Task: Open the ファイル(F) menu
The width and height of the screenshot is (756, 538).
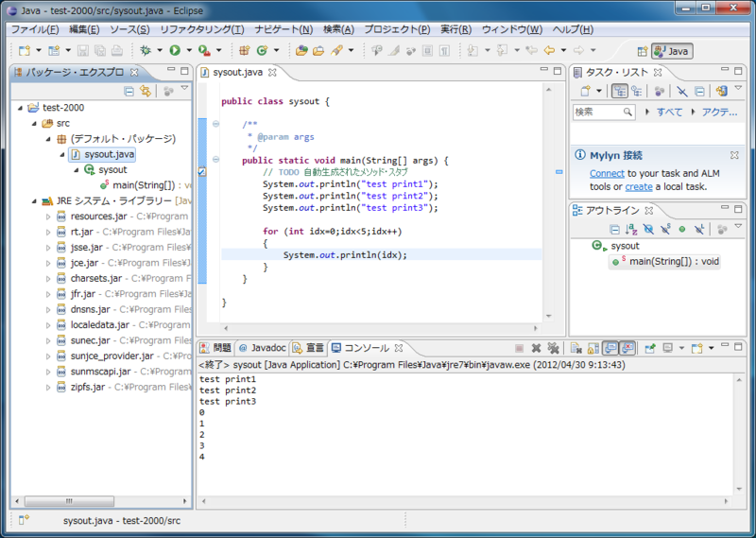Action: (35, 29)
